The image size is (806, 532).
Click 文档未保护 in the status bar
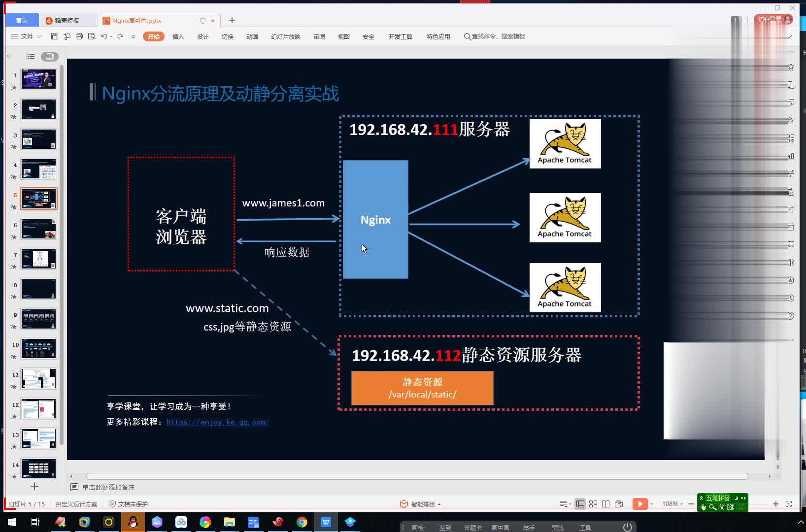point(128,504)
